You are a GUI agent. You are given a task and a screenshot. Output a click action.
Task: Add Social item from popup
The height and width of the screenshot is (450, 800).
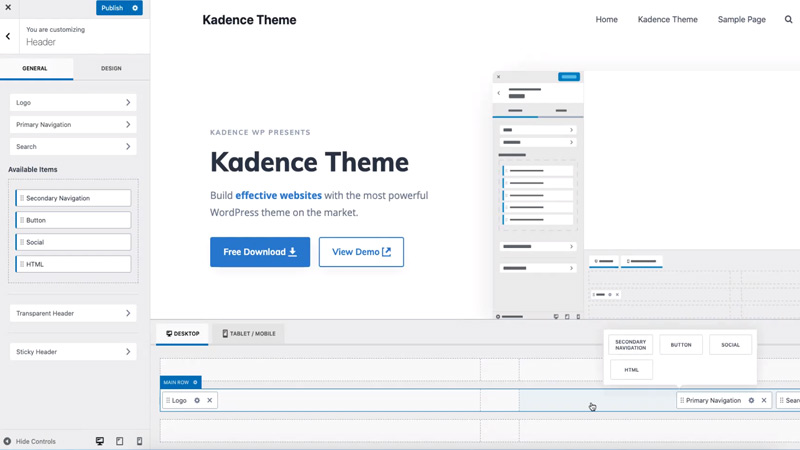tap(730, 345)
